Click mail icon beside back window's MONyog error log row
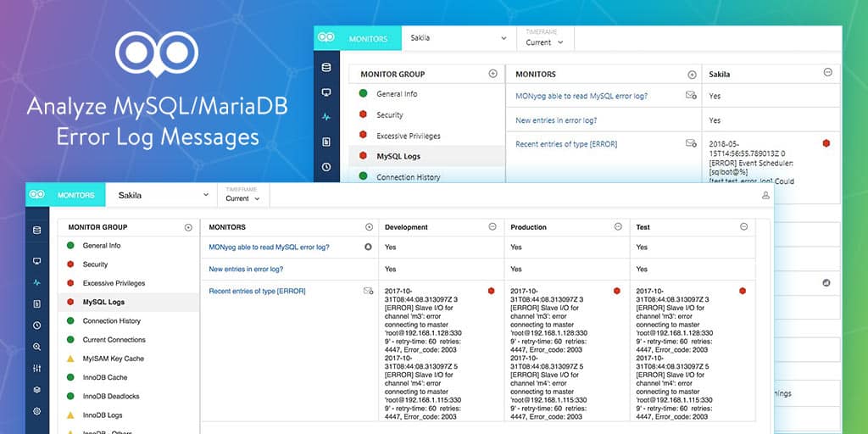This screenshot has height=434, width=868. point(691,95)
